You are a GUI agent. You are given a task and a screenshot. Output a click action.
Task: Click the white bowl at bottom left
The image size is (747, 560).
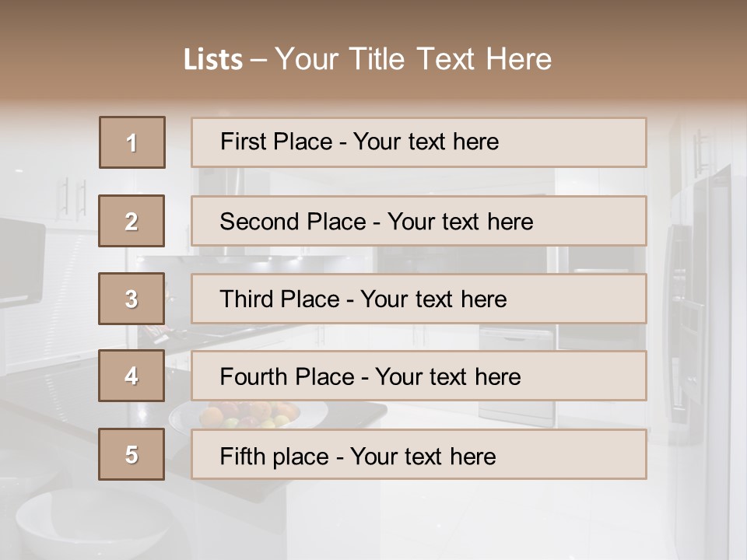tap(86, 523)
